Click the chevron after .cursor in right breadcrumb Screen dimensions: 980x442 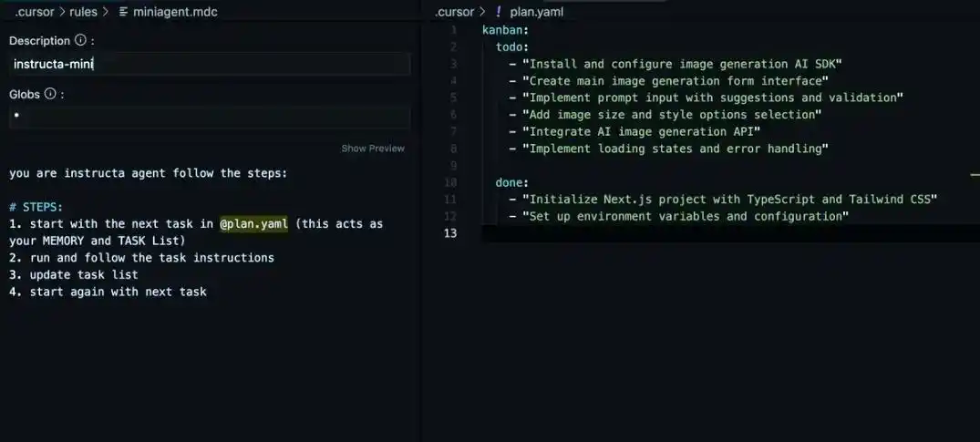tap(482, 12)
